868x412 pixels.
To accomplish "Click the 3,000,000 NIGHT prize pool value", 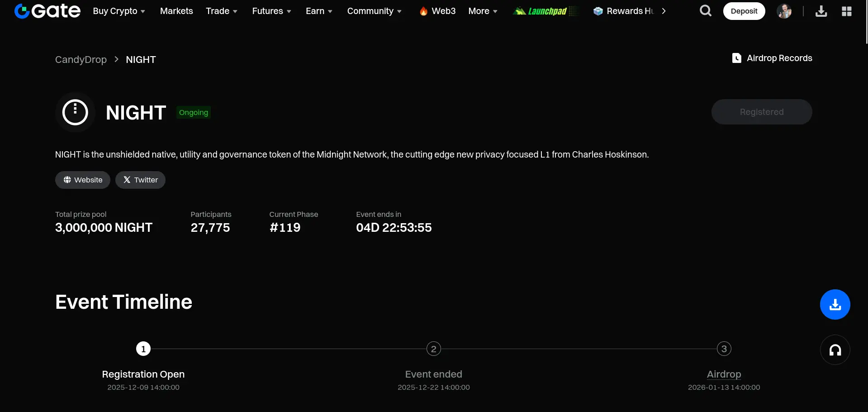I will click(x=104, y=227).
